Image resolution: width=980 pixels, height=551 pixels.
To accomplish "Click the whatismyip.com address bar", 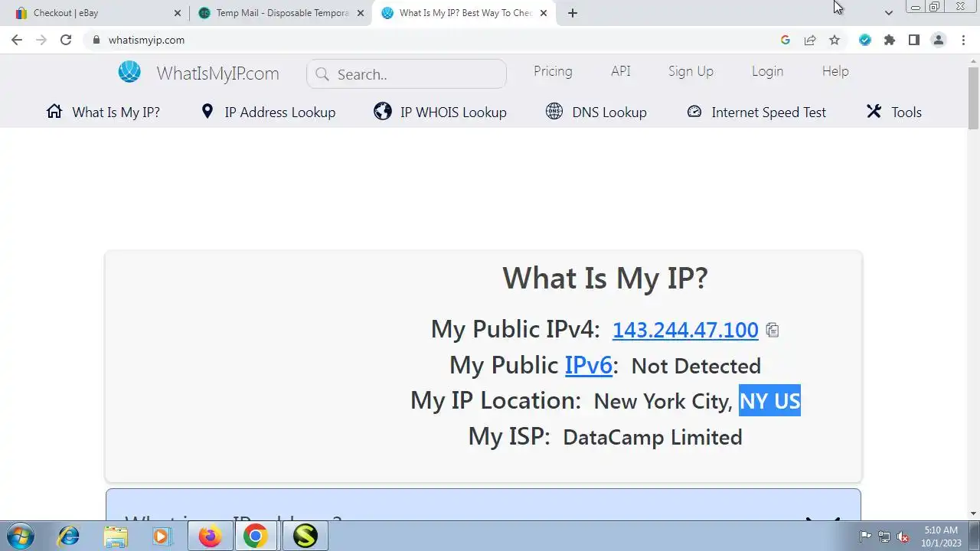I will tap(429, 40).
